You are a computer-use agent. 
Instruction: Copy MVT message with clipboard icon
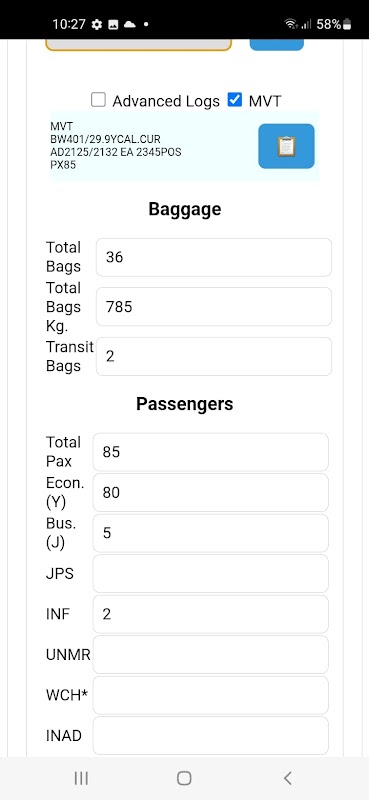click(286, 146)
